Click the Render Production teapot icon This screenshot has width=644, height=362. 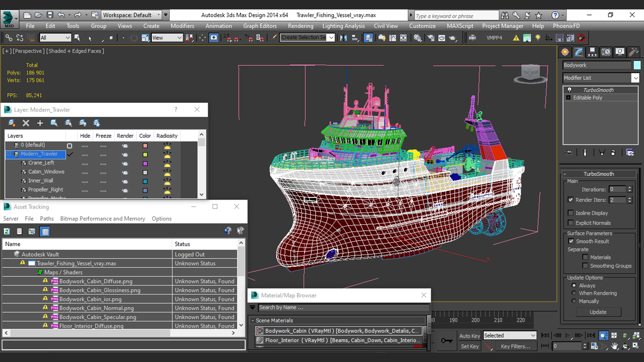[452, 38]
